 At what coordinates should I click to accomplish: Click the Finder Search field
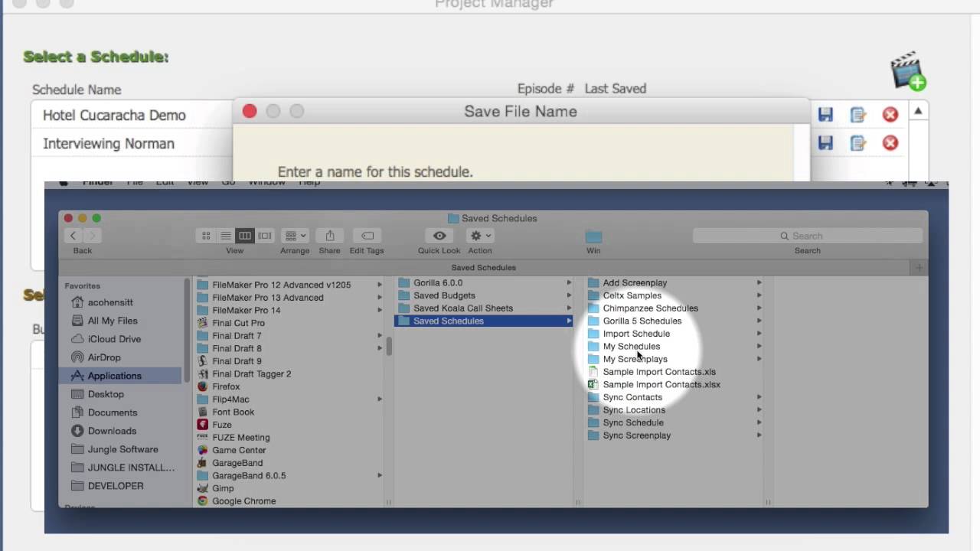(x=808, y=236)
